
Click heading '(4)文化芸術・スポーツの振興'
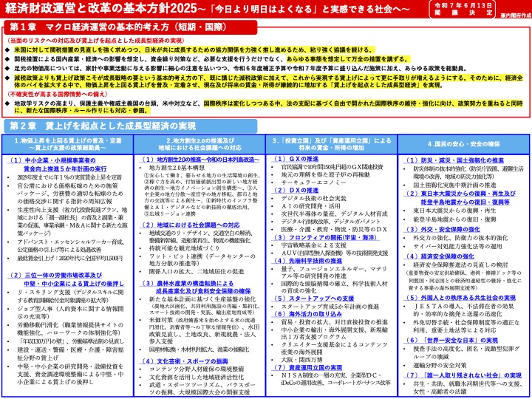(x=184, y=361)
